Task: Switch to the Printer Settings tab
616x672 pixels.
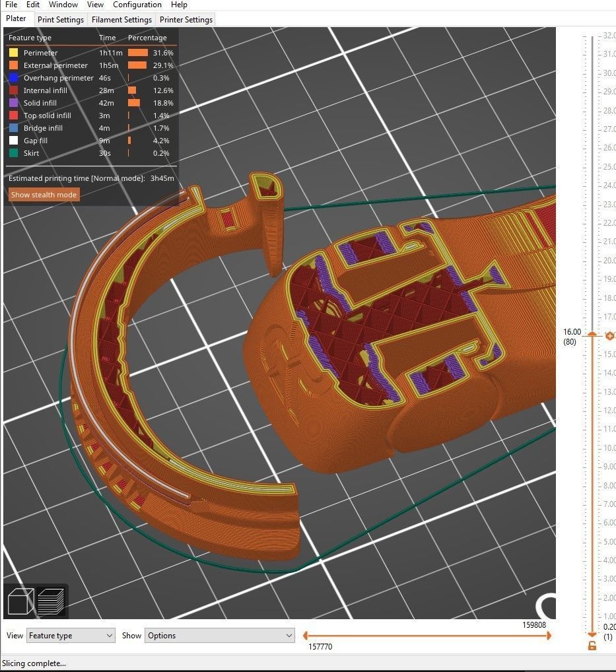Action: [186, 20]
